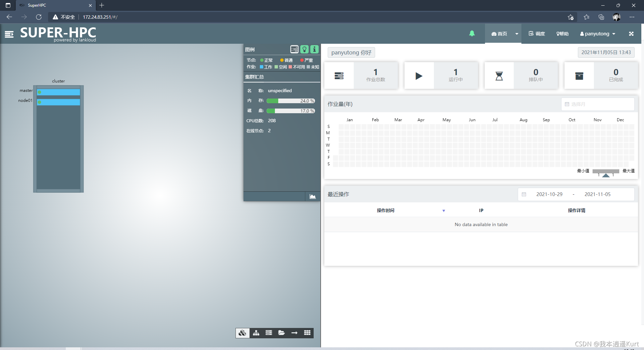The height and width of the screenshot is (350, 644).
Task: Click the queued jobs hourglass icon
Action: [x=499, y=76]
